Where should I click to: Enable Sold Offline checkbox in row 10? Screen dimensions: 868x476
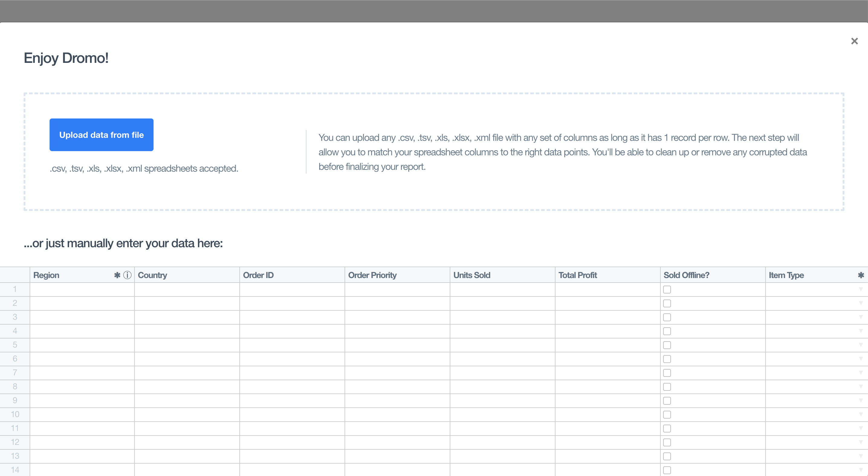click(x=667, y=415)
